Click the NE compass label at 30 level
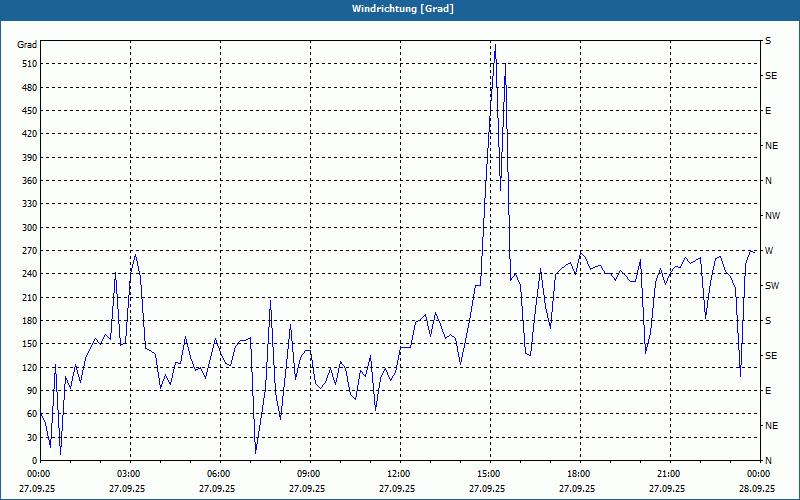Viewport: 800px width, 500px height. click(771, 426)
